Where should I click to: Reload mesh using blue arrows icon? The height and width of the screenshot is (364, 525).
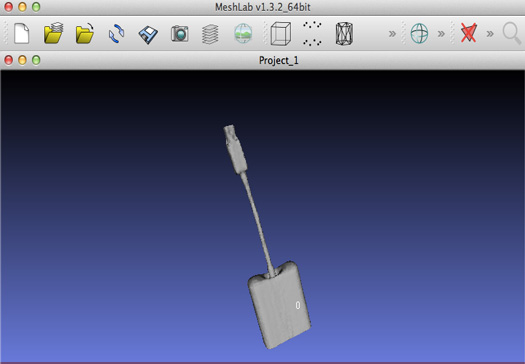click(x=116, y=33)
